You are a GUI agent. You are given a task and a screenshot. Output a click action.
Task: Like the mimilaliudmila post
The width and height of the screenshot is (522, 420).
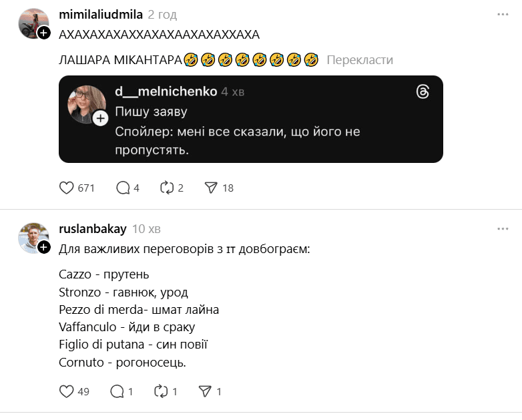tap(67, 188)
